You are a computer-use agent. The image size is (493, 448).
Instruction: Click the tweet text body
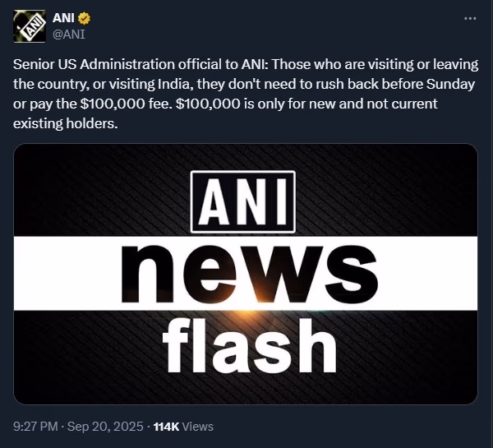click(246, 95)
